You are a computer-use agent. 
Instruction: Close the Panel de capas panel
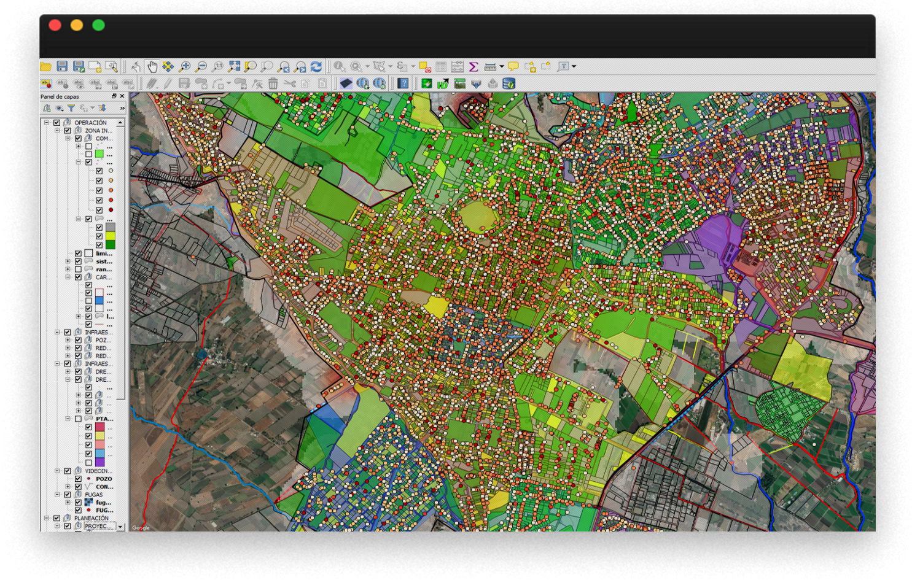122,96
